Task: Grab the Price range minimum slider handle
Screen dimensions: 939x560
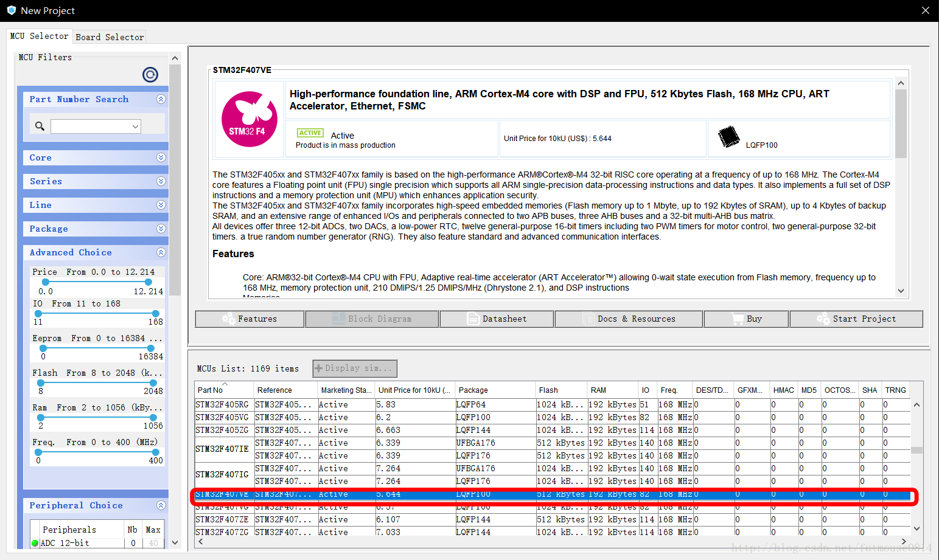Action: (45, 282)
